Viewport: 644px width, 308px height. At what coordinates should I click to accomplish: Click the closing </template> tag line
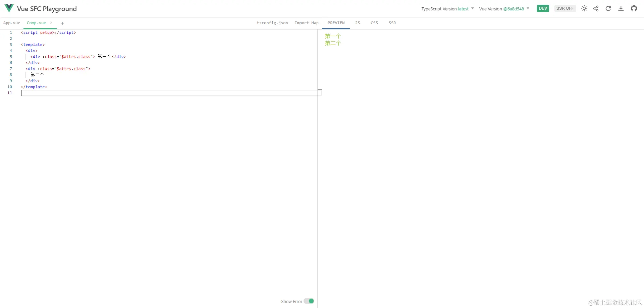click(34, 87)
